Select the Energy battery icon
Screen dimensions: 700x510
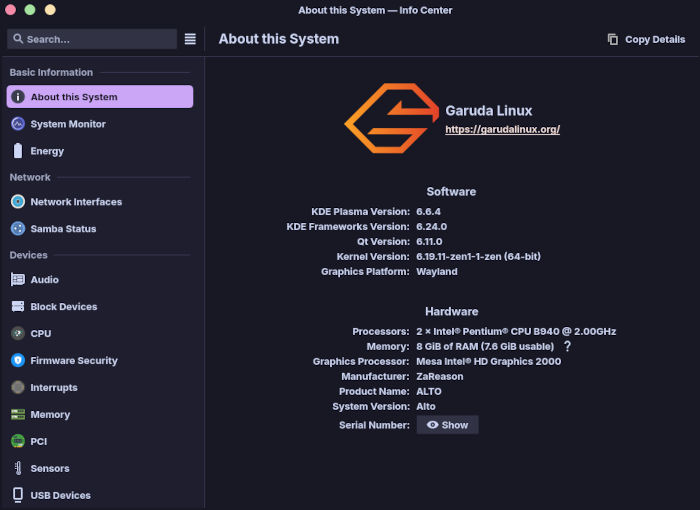[18, 151]
